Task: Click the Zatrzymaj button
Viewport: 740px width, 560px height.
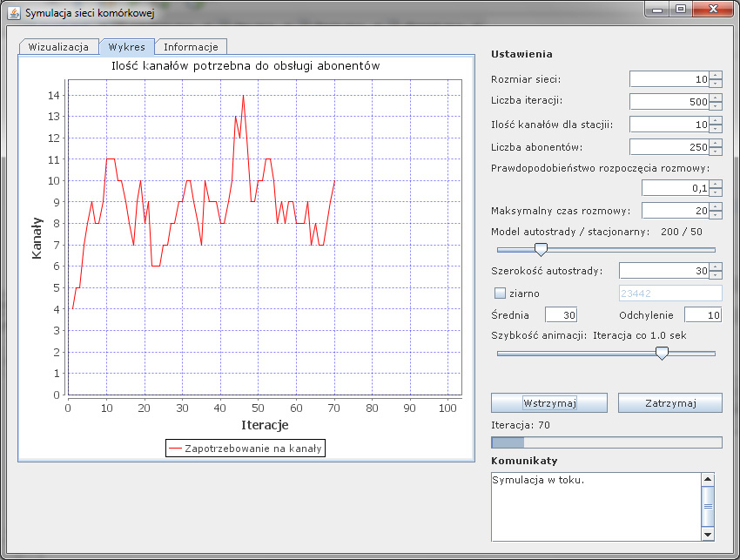Action: pyautogui.click(x=669, y=403)
